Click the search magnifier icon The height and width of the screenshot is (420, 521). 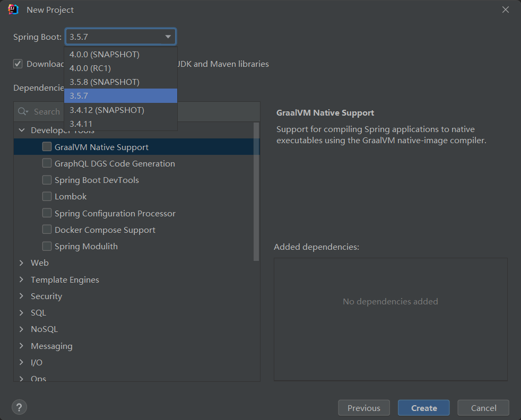(23, 111)
